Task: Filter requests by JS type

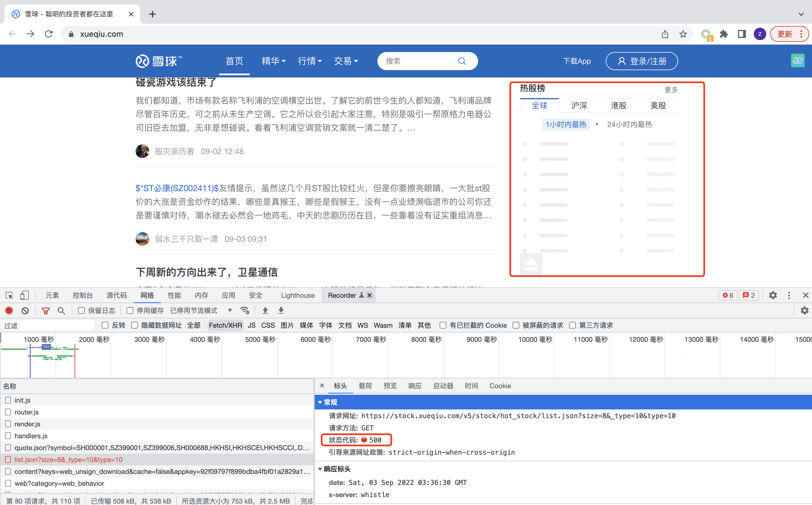Action: pos(252,325)
